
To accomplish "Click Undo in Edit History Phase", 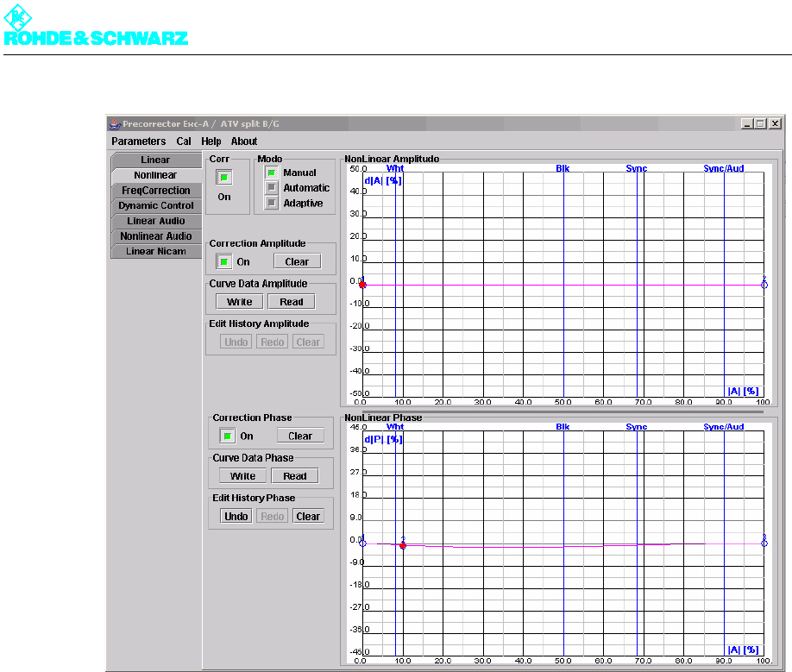I will [x=236, y=517].
